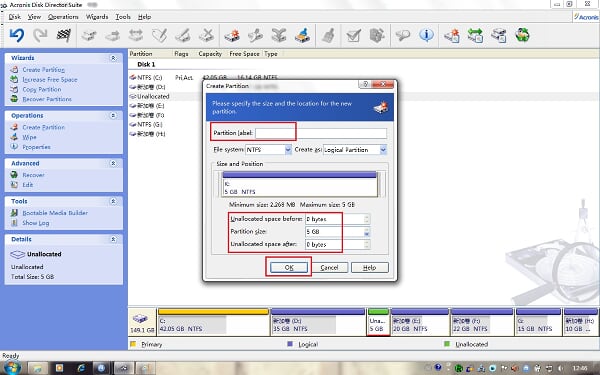Open the Tools menu
The image size is (600, 375).
point(123,17)
